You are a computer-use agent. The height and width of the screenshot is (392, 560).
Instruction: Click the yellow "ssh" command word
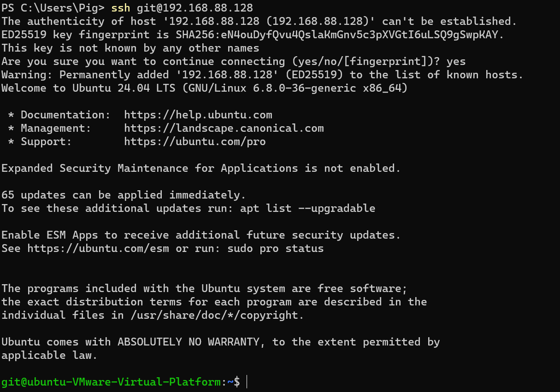pyautogui.click(x=121, y=8)
